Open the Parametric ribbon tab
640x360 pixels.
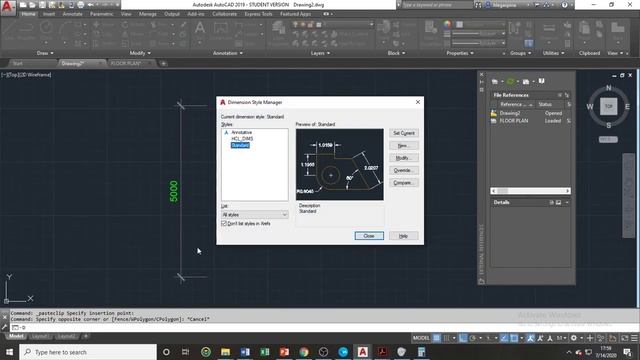click(x=102, y=14)
